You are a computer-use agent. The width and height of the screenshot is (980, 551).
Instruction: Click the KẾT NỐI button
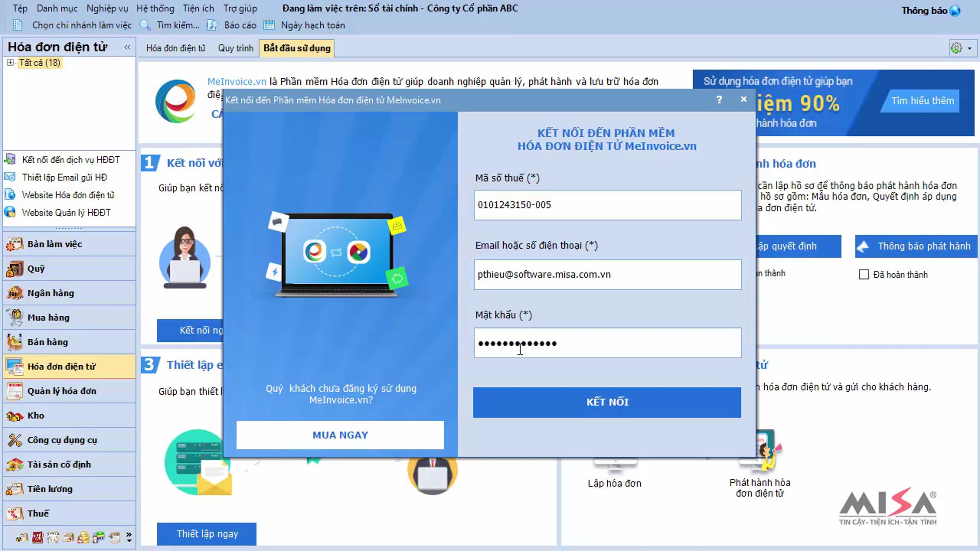607,402
